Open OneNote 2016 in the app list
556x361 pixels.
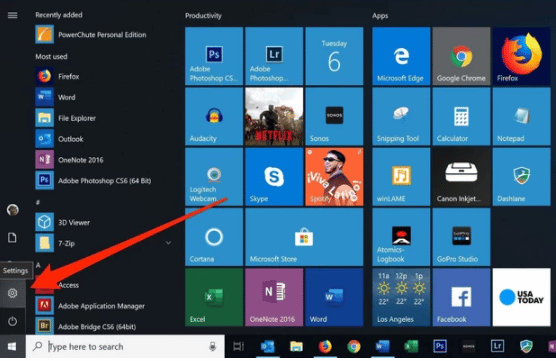click(x=69, y=160)
